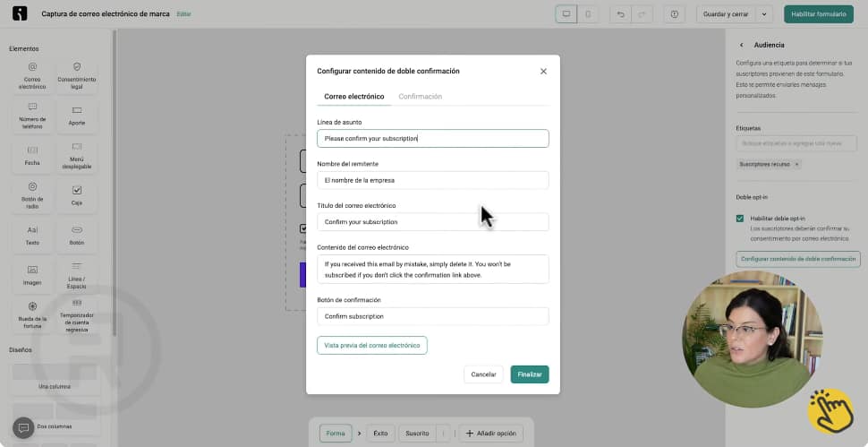868x447 pixels.
Task: Focus the Nombre del remitente field
Action: [433, 180]
